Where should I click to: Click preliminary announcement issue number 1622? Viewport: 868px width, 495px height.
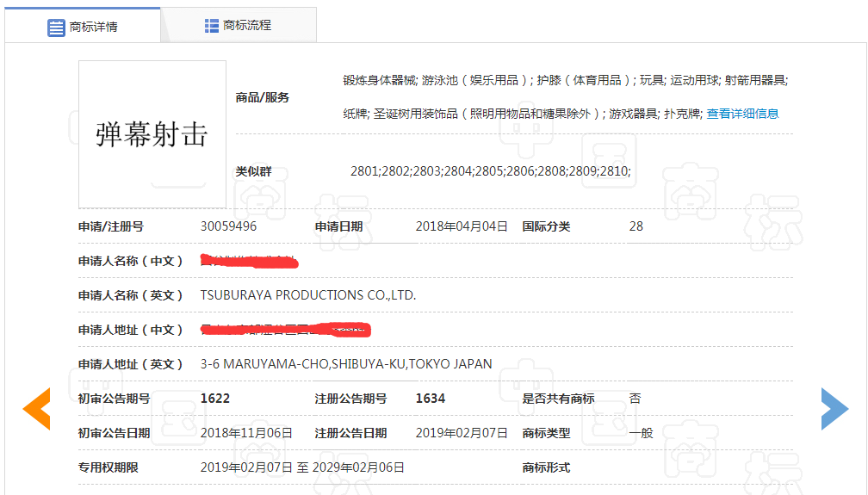215,399
